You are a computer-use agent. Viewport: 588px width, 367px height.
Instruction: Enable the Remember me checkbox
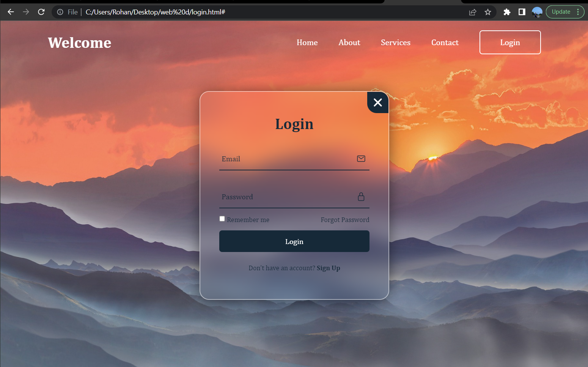tap(222, 219)
